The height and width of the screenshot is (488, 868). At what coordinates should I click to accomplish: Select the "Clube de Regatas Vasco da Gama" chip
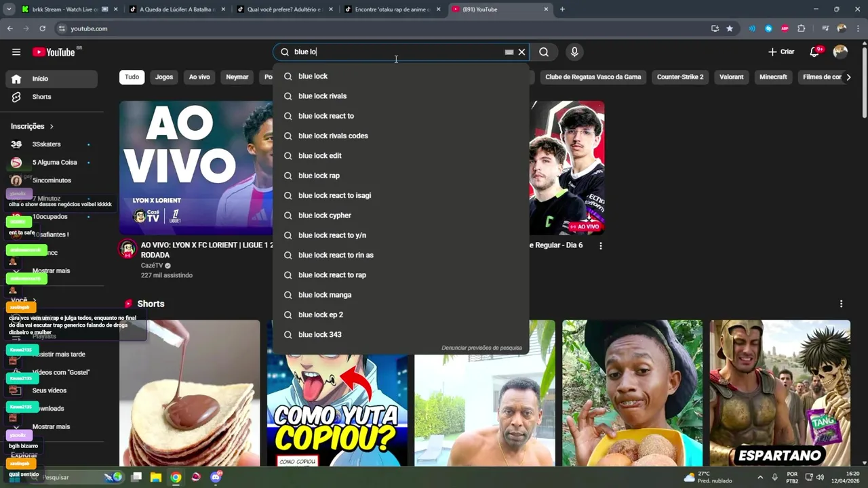point(593,77)
